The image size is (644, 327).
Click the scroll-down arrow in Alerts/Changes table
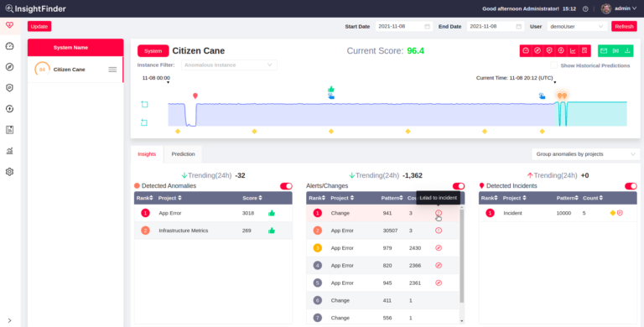pos(462,321)
